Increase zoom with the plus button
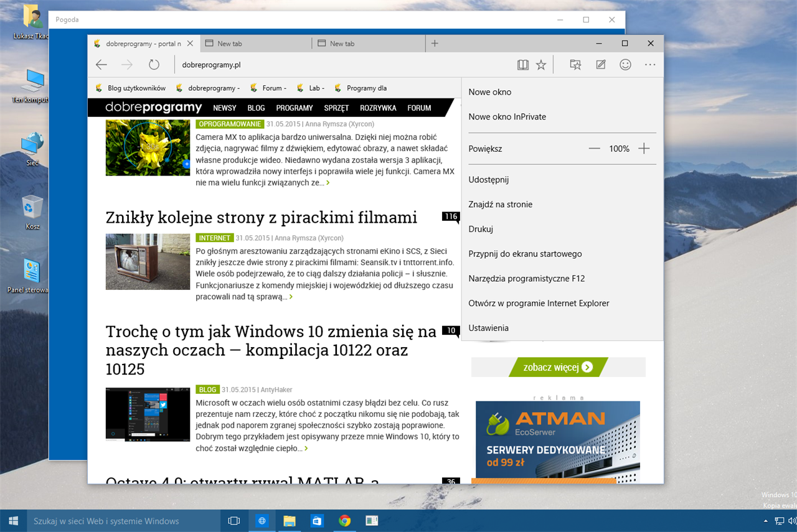The height and width of the screenshot is (532, 797). 644,149
